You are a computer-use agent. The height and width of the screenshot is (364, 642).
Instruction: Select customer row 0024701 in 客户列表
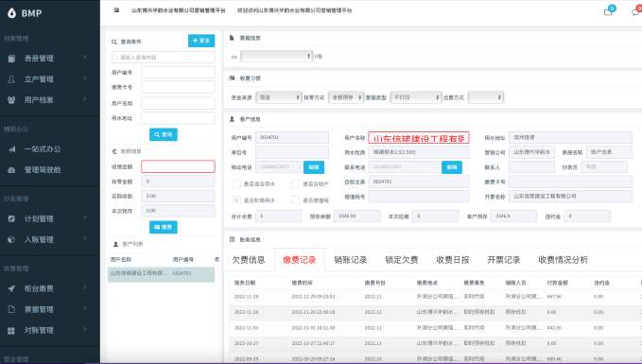161,274
